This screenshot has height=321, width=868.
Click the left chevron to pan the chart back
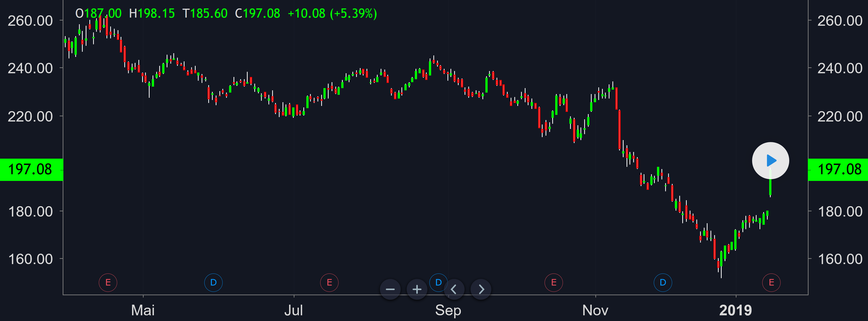(454, 289)
